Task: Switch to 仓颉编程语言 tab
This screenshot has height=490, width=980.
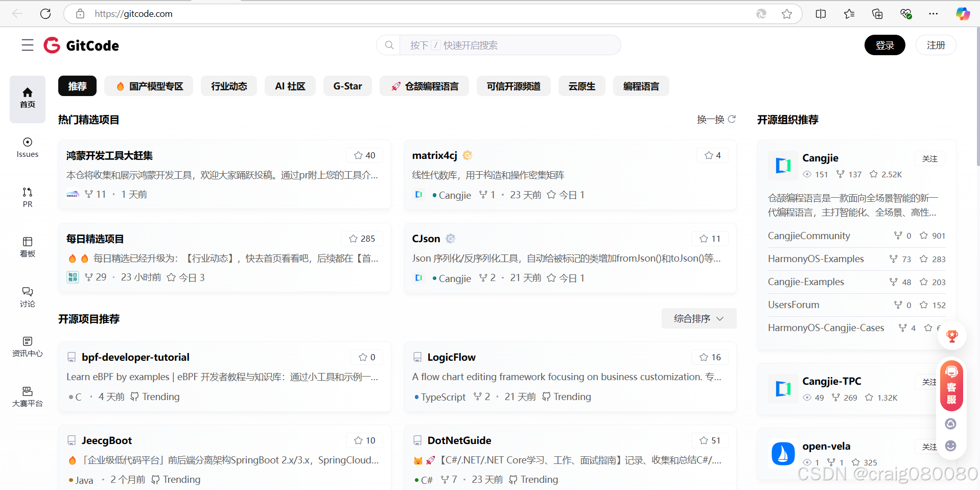Action: coord(424,86)
